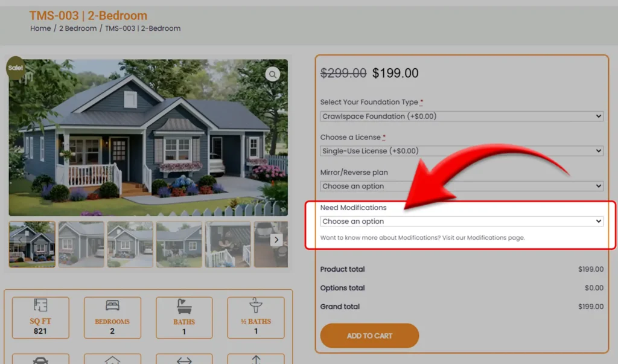Go to Home breadcrumb link
The image size is (618, 364).
(40, 28)
